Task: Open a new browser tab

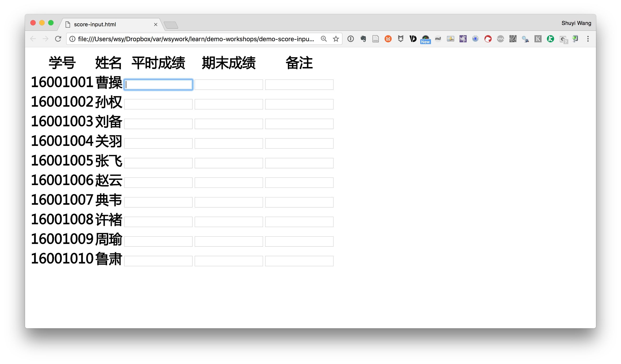Action: click(171, 24)
